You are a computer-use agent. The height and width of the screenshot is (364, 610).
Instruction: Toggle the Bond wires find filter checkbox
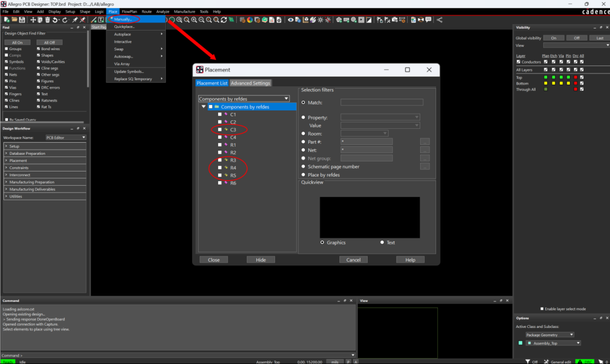[38, 49]
